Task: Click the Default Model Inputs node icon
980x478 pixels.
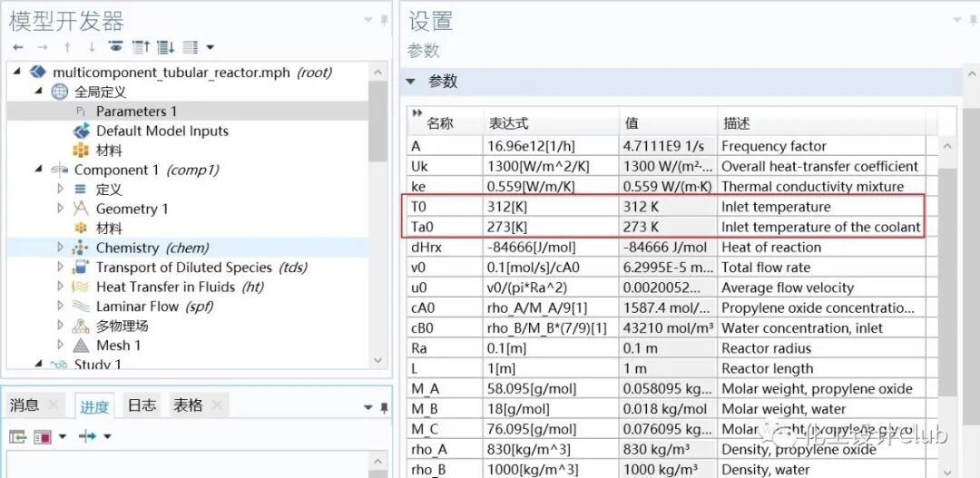Action: 82,132
